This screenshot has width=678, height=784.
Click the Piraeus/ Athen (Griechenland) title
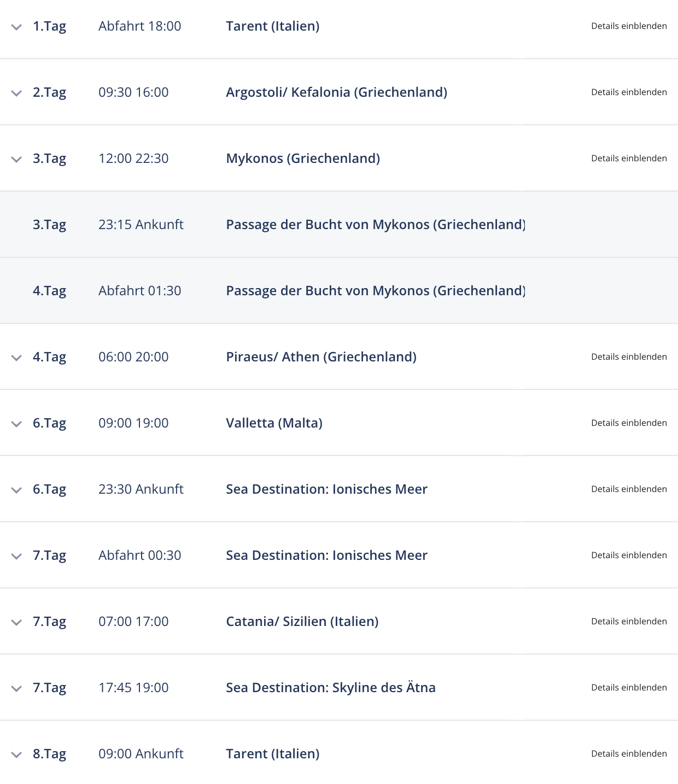[321, 356]
